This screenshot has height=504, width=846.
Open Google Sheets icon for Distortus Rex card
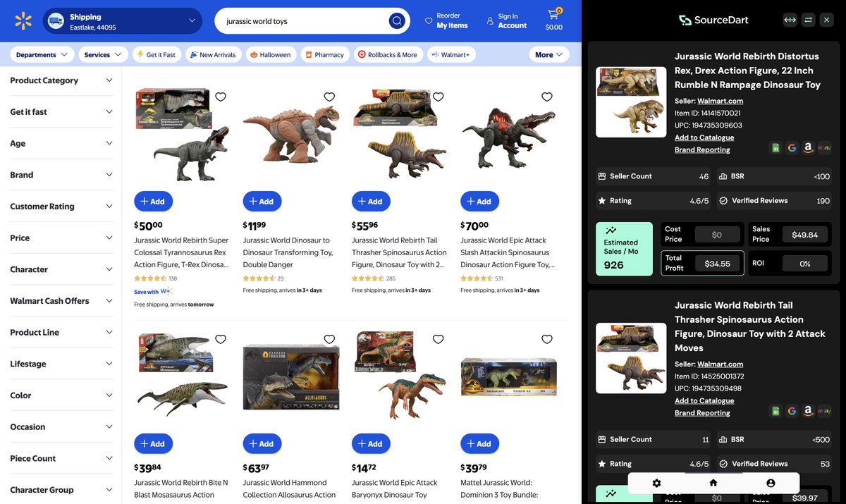tap(775, 148)
